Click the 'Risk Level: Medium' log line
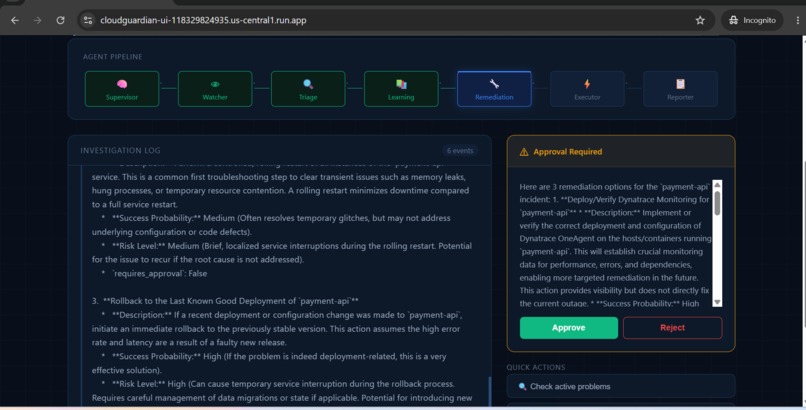Image resolution: width=806 pixels, height=410 pixels. [x=282, y=253]
